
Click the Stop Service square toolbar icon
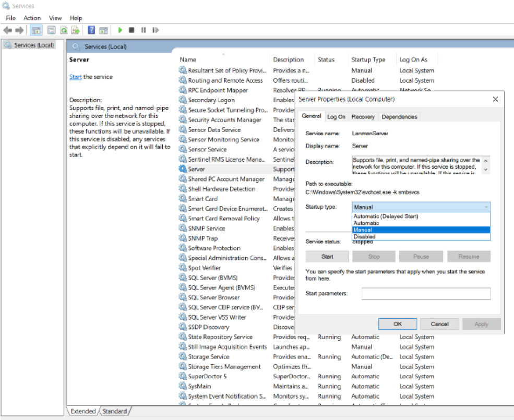(x=132, y=30)
